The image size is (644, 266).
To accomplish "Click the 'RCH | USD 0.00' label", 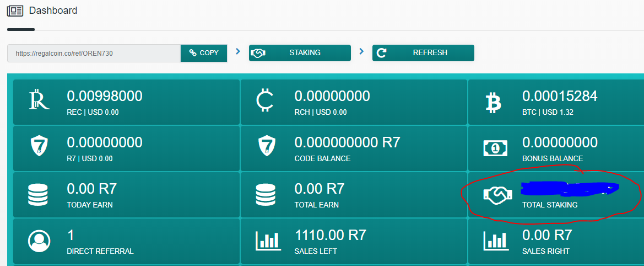I will tap(321, 112).
